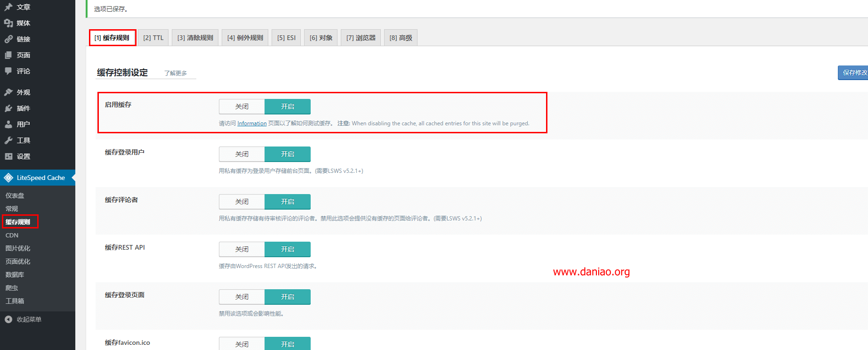
Task: Click the 收起菜单 label
Action: click(x=29, y=319)
